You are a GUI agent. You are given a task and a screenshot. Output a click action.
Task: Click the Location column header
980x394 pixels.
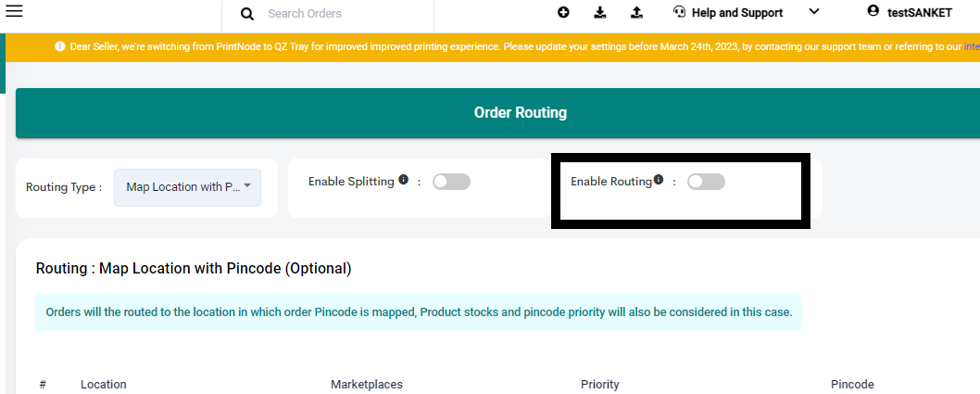coord(103,384)
